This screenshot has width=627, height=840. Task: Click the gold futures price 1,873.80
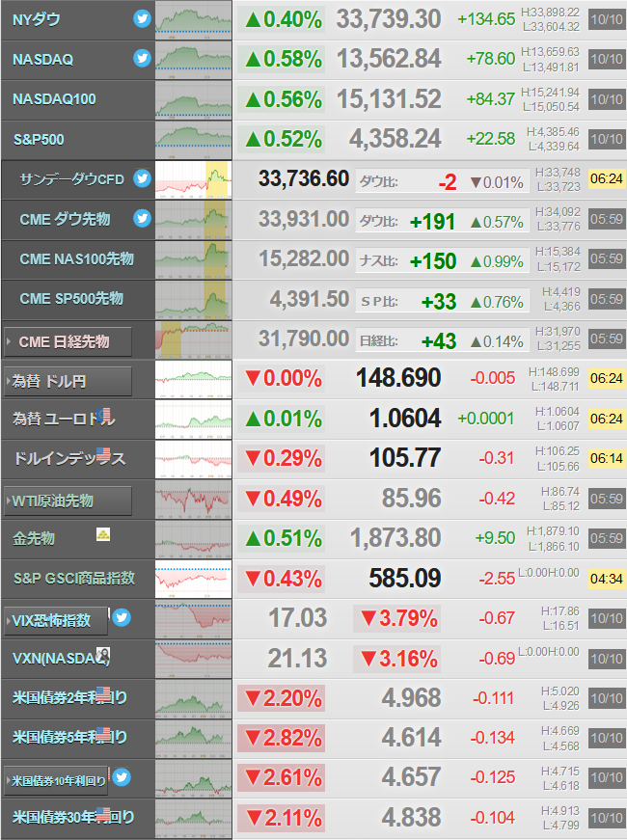pos(395,538)
